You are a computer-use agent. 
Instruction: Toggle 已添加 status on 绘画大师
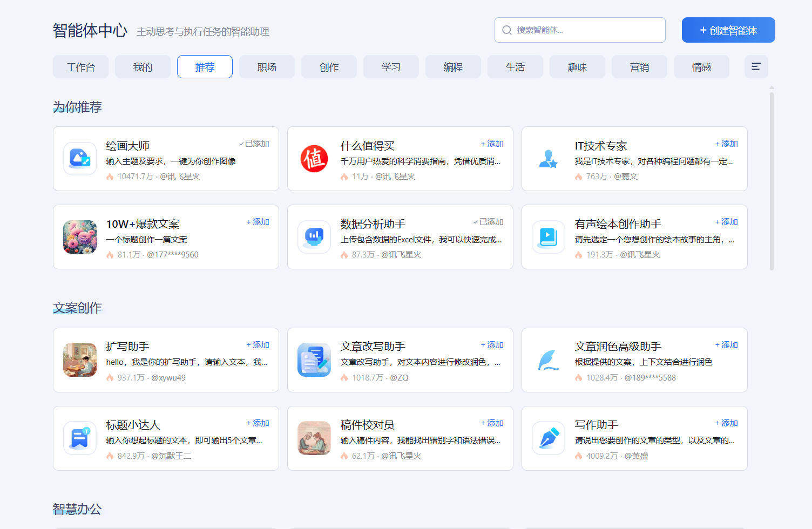point(254,144)
